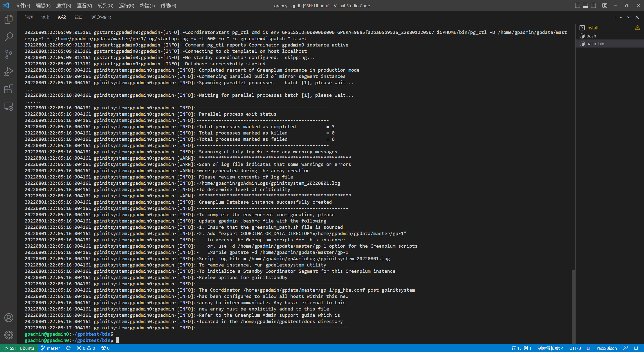Switch to the 输出 panel tab
Image resolution: width=644 pixels, height=352 pixels.
coord(45,17)
